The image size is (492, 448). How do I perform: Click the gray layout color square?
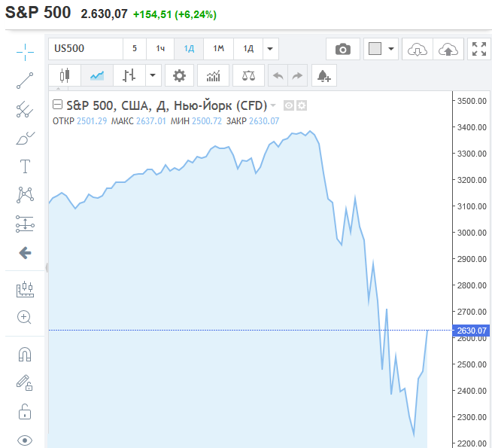tap(375, 49)
